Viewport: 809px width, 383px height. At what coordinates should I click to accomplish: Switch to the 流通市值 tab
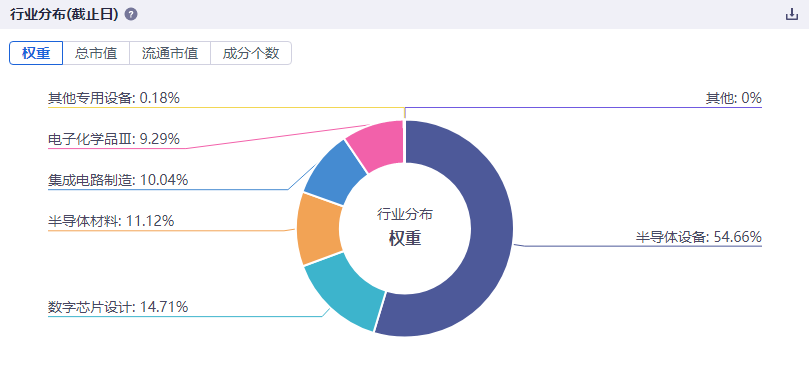(x=170, y=53)
